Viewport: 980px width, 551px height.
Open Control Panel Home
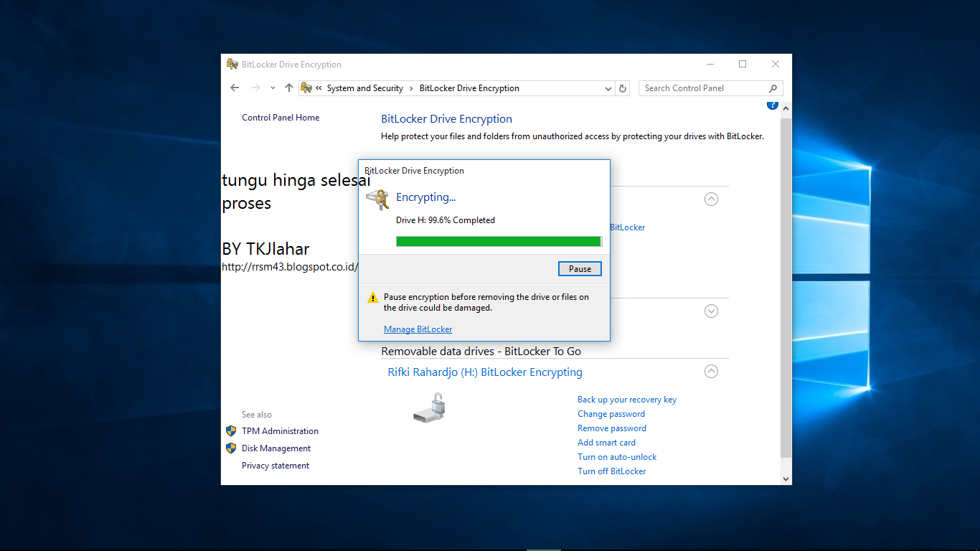pyautogui.click(x=281, y=118)
